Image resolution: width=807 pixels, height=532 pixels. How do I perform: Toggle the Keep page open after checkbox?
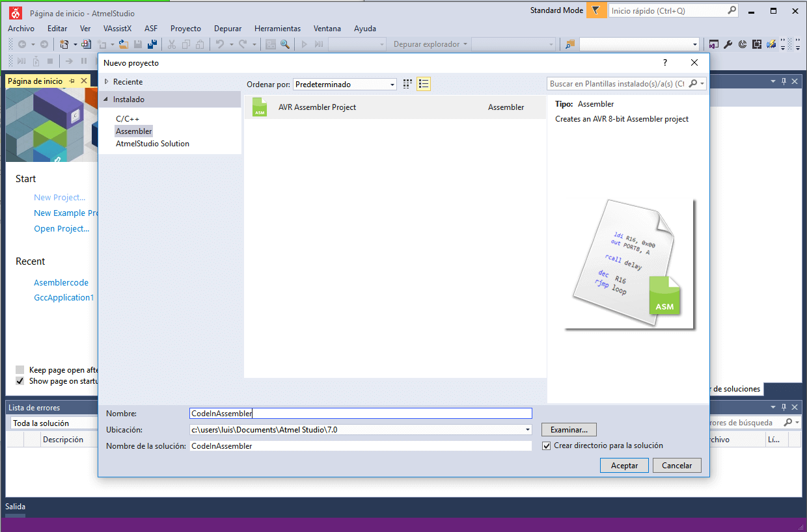[20, 370]
